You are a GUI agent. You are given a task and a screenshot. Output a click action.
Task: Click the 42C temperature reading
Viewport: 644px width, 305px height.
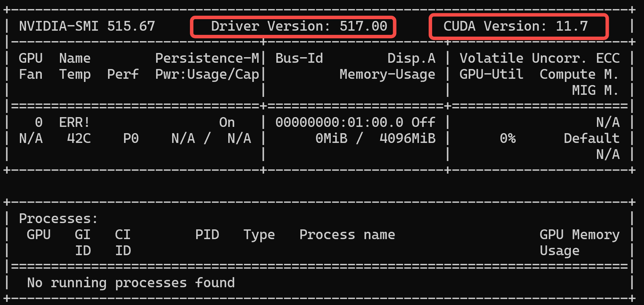(x=79, y=139)
